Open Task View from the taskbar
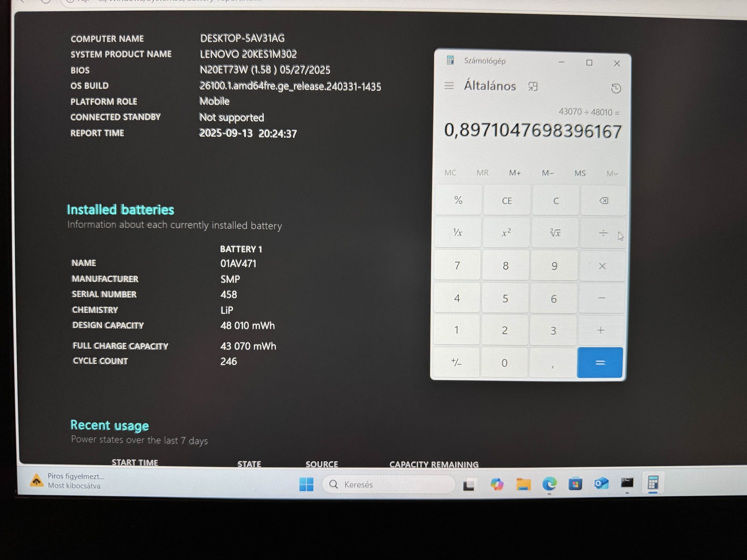This screenshot has height=560, width=747. tap(469, 484)
